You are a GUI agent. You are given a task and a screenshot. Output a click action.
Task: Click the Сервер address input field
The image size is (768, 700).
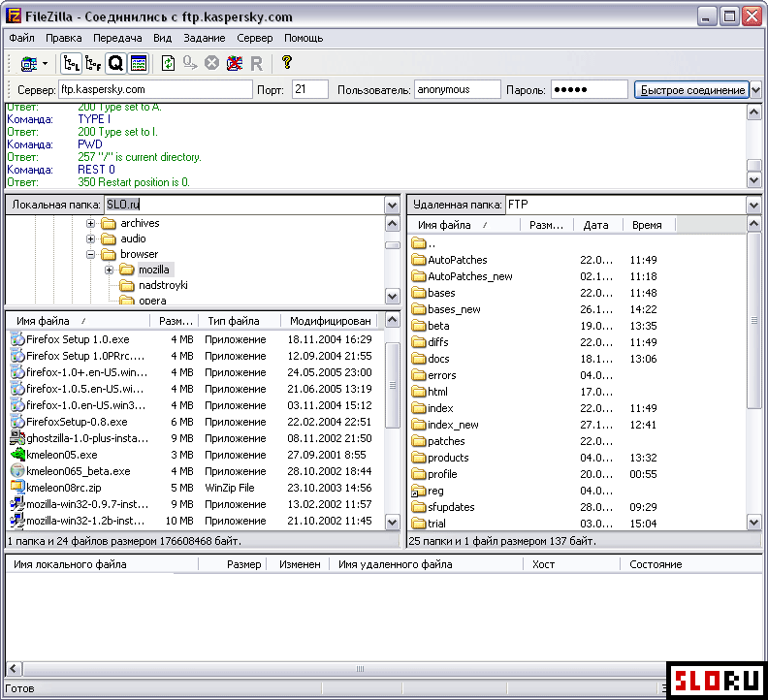(x=155, y=89)
